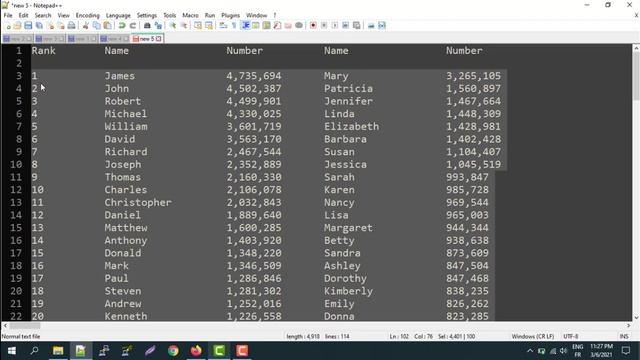The width and height of the screenshot is (640, 360).
Task: Click the vertical scrollbar up arrow
Action: (636, 48)
